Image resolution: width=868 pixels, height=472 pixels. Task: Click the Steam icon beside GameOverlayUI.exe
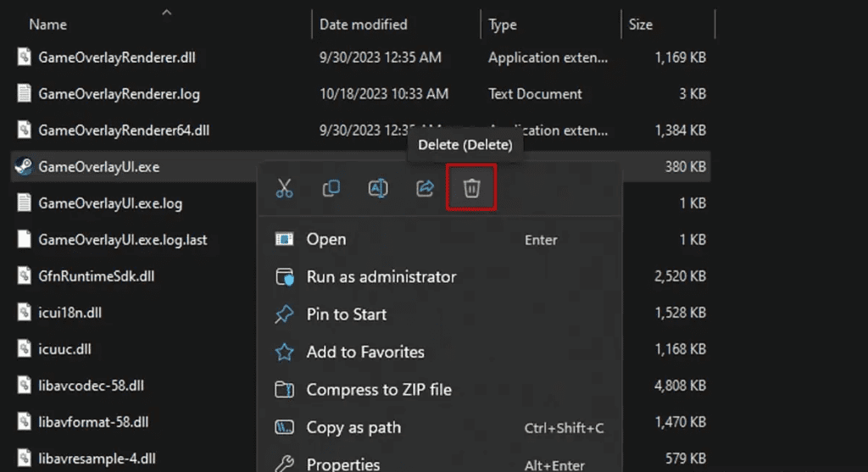pyautogui.click(x=24, y=167)
